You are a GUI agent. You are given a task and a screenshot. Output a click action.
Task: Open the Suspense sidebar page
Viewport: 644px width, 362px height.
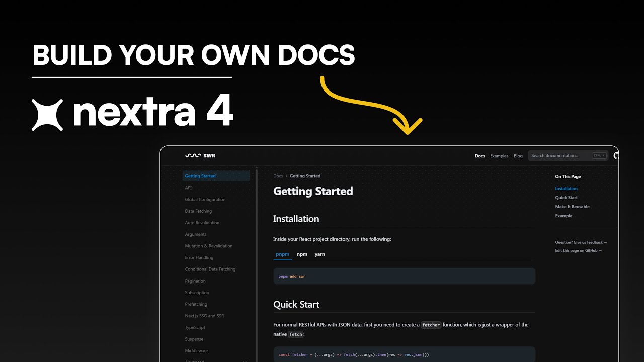194,339
